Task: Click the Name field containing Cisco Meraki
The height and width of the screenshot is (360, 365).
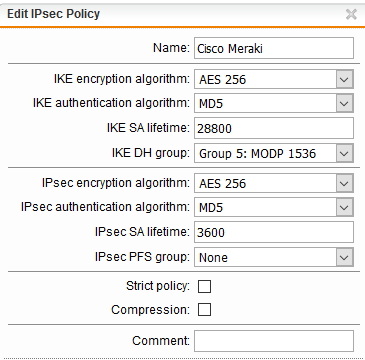Action: click(274, 48)
